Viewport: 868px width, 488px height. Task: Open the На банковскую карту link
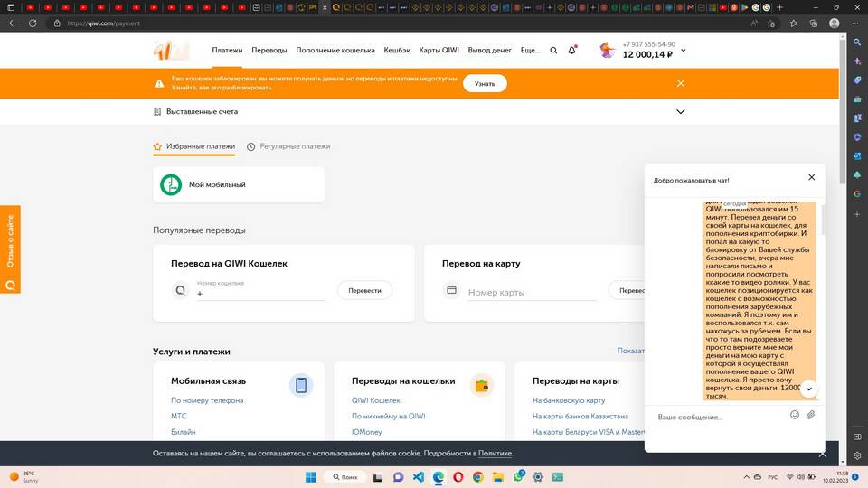pos(569,400)
